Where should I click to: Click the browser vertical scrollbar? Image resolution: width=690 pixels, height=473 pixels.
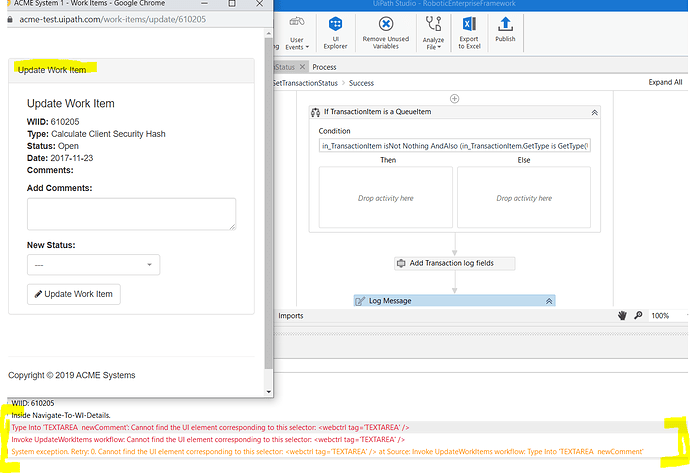tap(268, 202)
